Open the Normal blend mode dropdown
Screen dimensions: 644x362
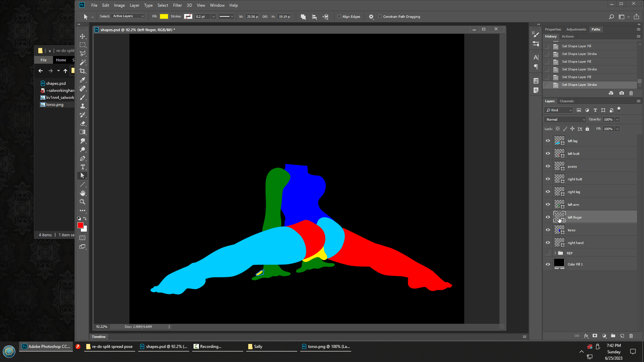point(566,119)
